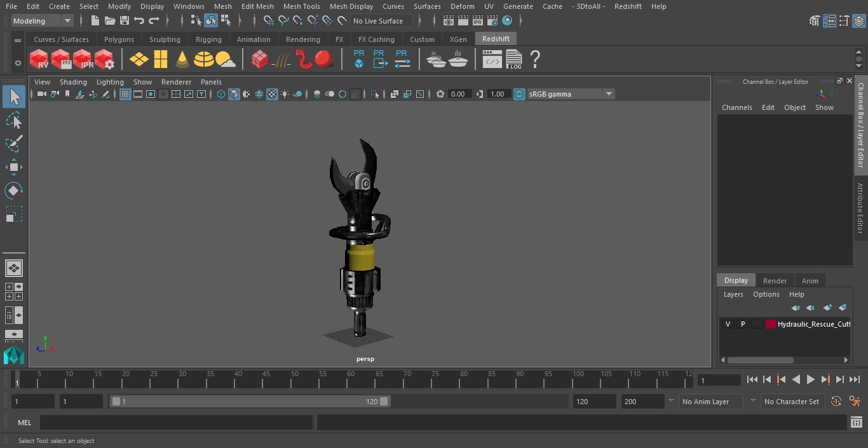Click the play forward button

[x=810, y=379]
